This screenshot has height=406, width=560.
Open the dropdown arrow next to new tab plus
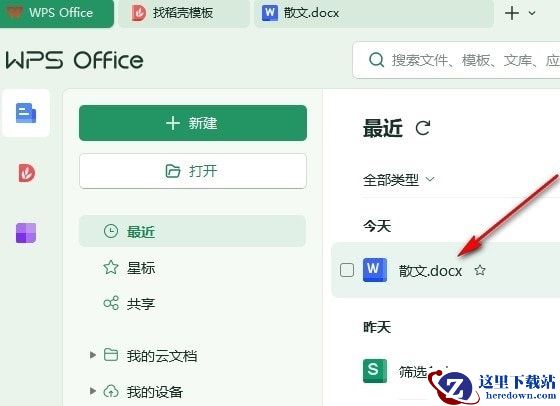(532, 13)
